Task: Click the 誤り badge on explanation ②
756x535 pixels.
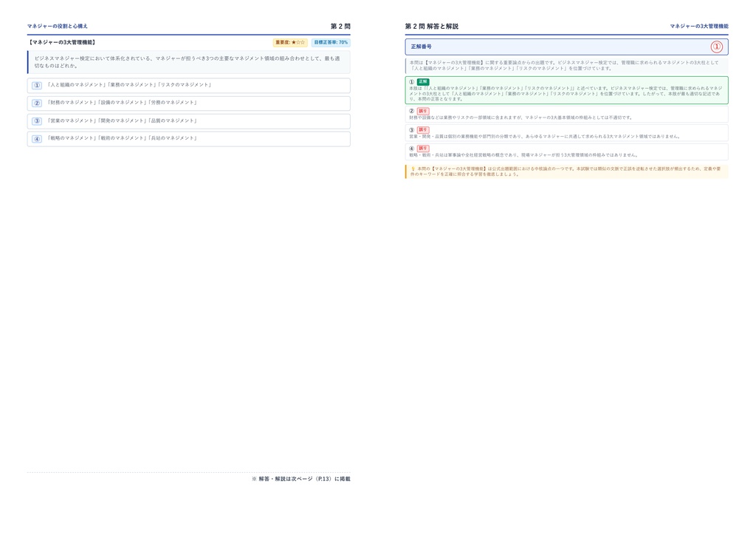Action: pyautogui.click(x=423, y=111)
